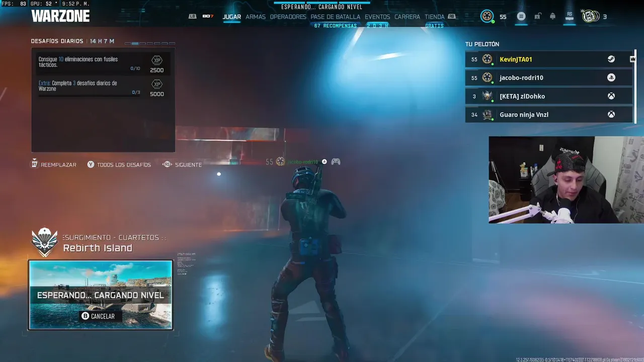Click the RS social icon in top bar
Image resolution: width=644 pixels, height=362 pixels.
click(x=570, y=16)
